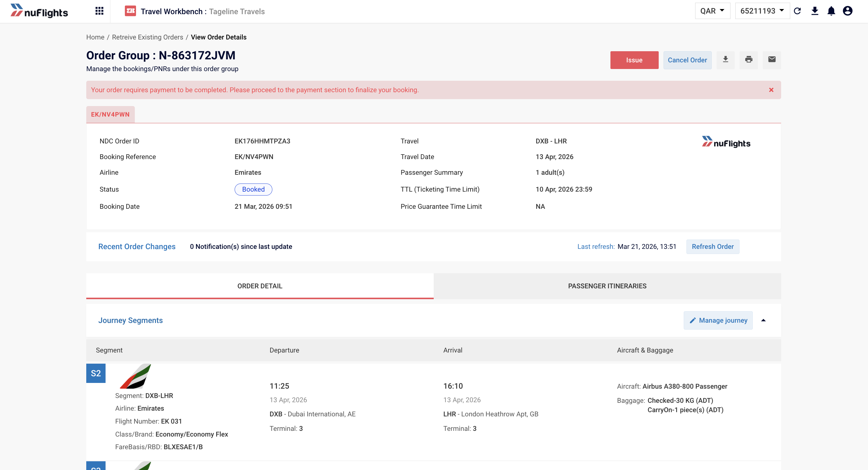
Task: Click the Checked-30 KG (ADT) baggage text
Action: (x=680, y=401)
